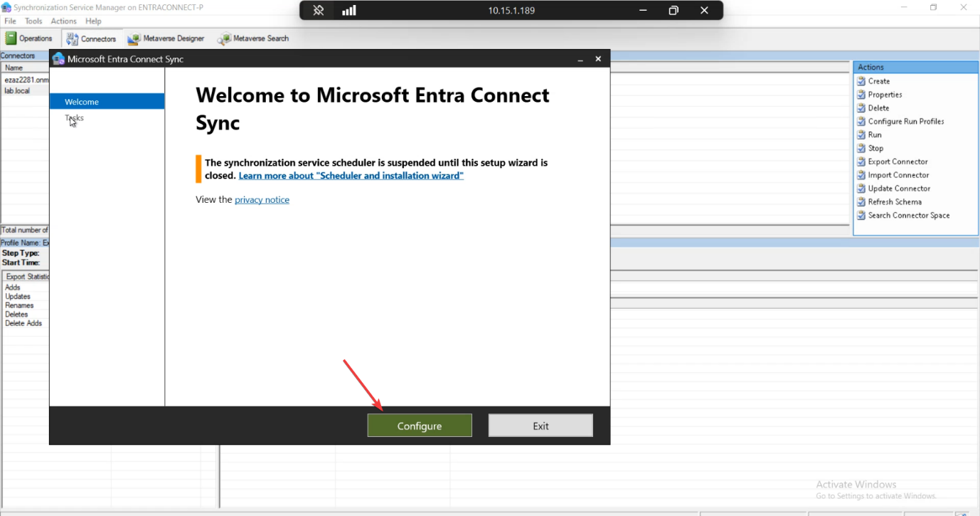Click the Exit button in wizard
980x516 pixels.
coord(540,426)
